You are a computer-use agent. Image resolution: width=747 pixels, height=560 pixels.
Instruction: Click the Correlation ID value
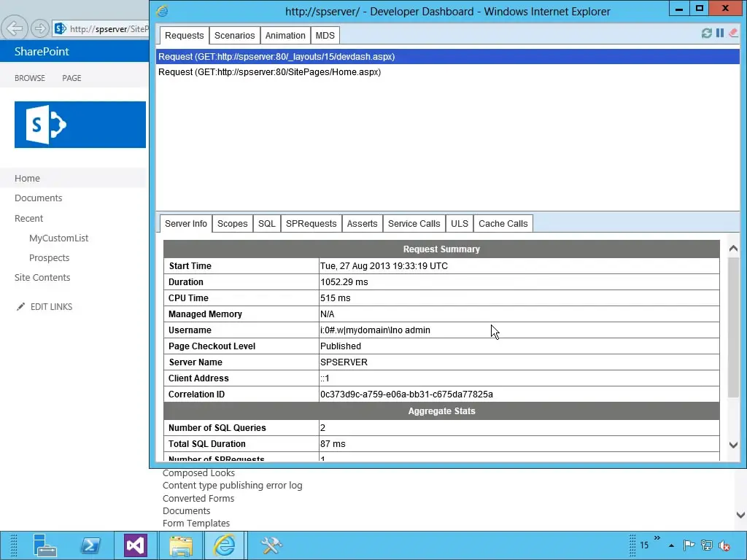pyautogui.click(x=406, y=394)
